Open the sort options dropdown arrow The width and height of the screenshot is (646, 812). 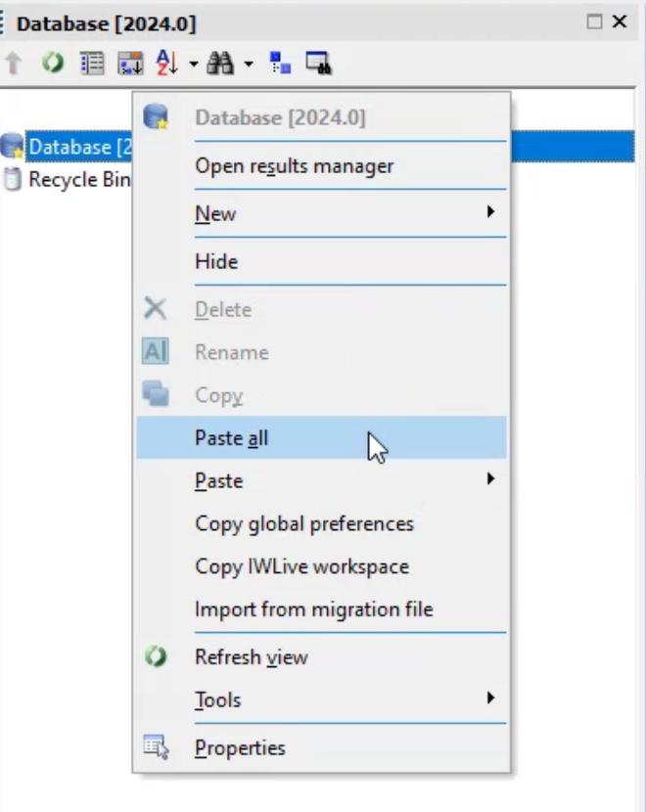[x=193, y=65]
